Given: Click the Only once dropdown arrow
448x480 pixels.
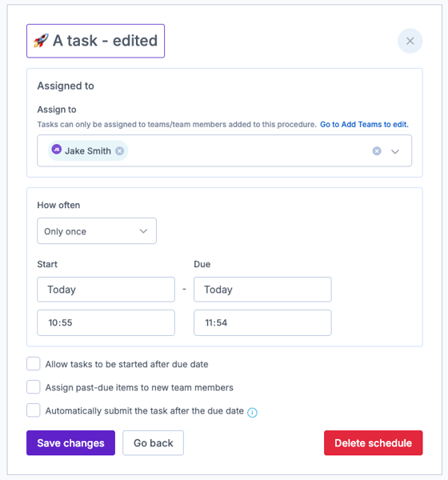Looking at the screenshot, I should click(x=144, y=231).
